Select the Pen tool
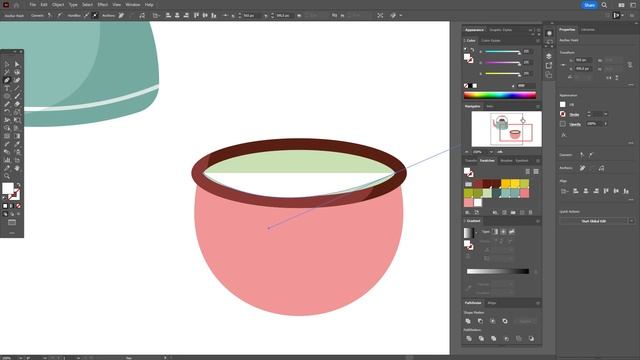 (7, 80)
